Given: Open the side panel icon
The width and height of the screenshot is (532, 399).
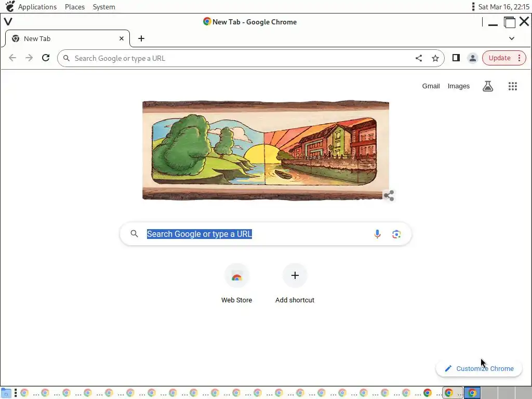Looking at the screenshot, I should (456, 58).
